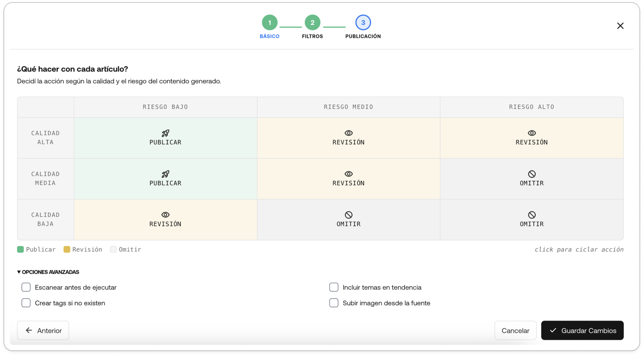The image size is (644, 356).
Task: Enable Escanear antes de ejecutar checkbox
Action: coord(26,287)
